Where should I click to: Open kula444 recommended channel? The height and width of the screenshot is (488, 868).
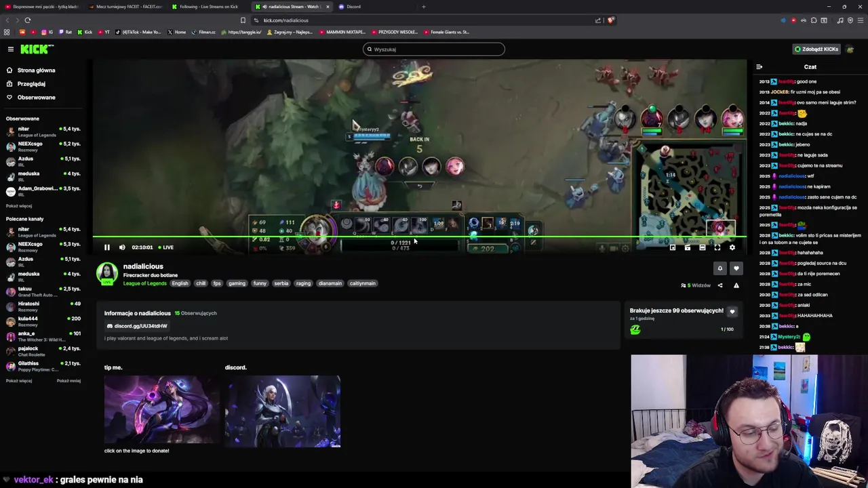point(43,321)
